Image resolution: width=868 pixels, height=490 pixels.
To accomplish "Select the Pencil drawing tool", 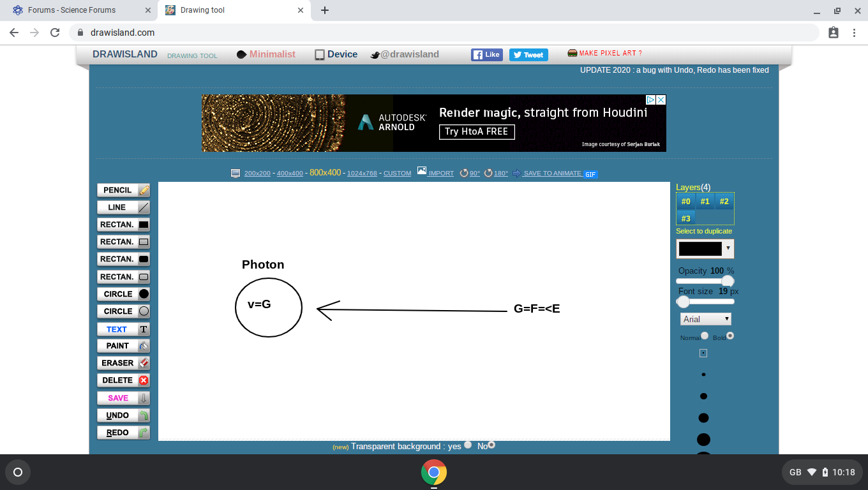I will pyautogui.click(x=124, y=190).
